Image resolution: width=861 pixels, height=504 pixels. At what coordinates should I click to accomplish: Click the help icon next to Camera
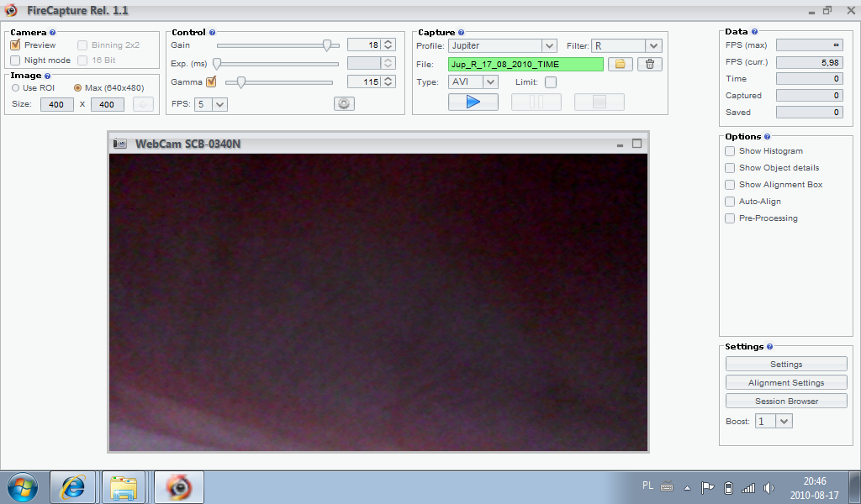coord(53,33)
